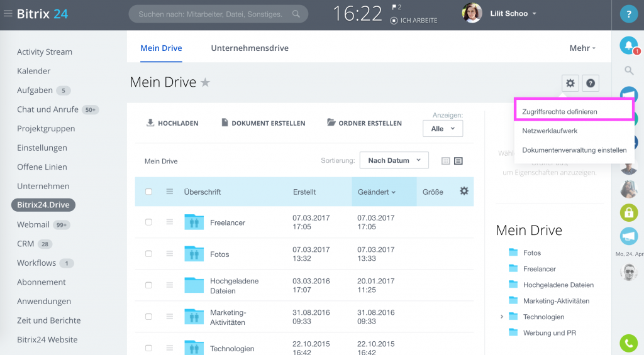
Task: Open the green padlock icon in right sidebar
Action: [628, 212]
